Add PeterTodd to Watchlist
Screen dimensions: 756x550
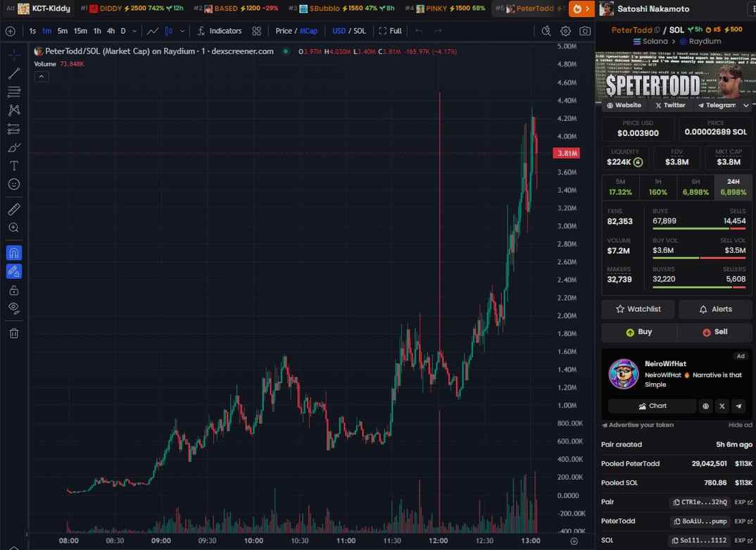click(638, 309)
